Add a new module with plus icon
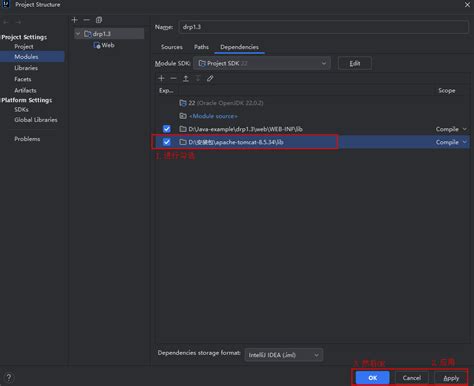The height and width of the screenshot is (386, 474). pos(75,20)
